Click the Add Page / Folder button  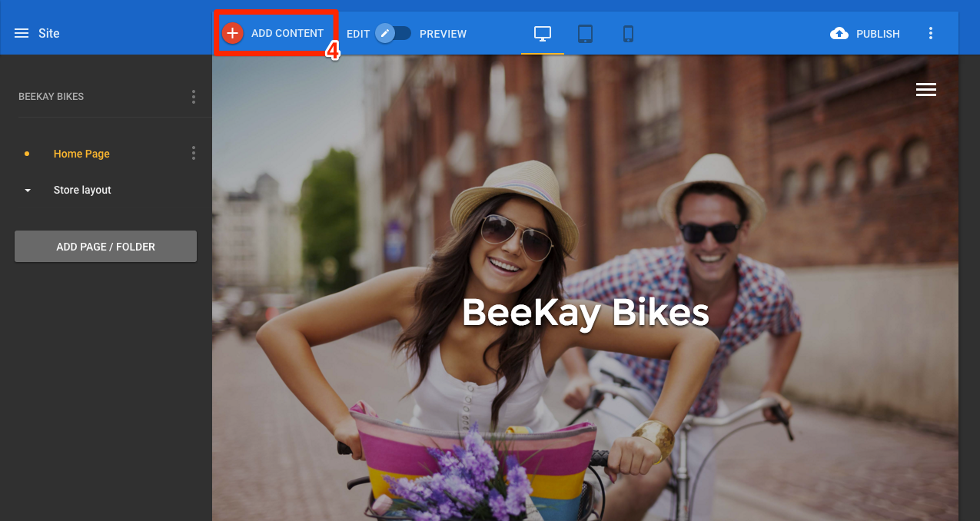point(105,247)
